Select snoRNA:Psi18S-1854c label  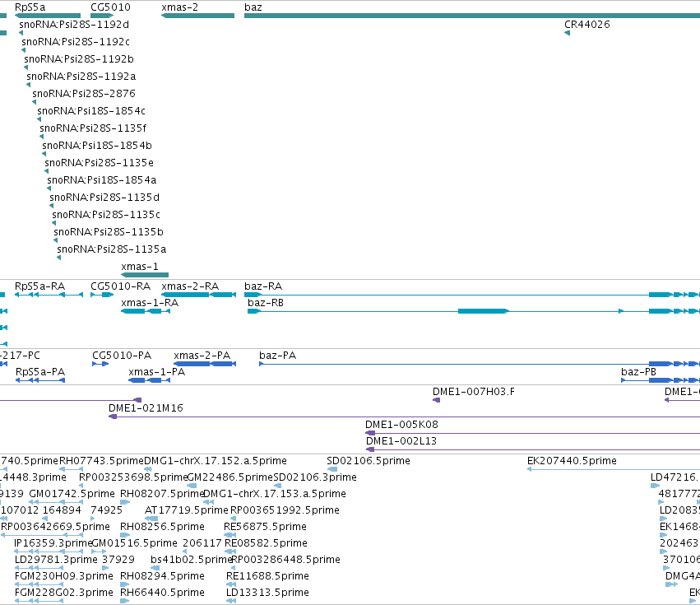point(91,111)
